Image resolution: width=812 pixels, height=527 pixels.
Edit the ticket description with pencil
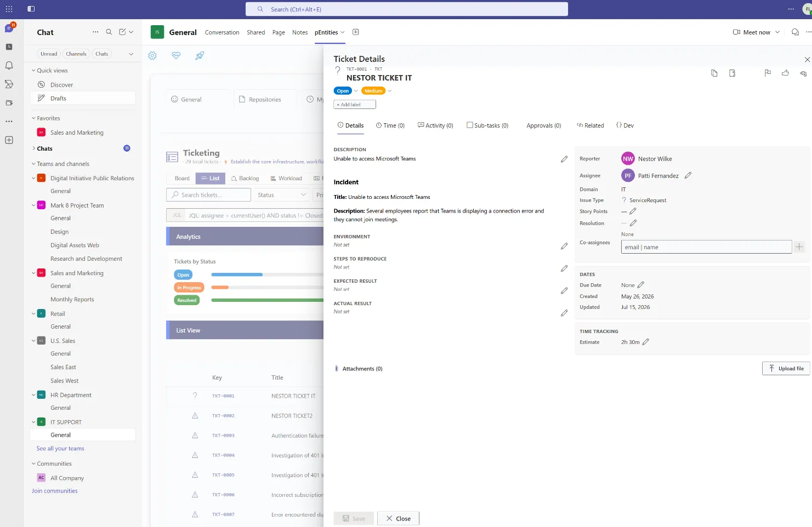[x=564, y=159]
